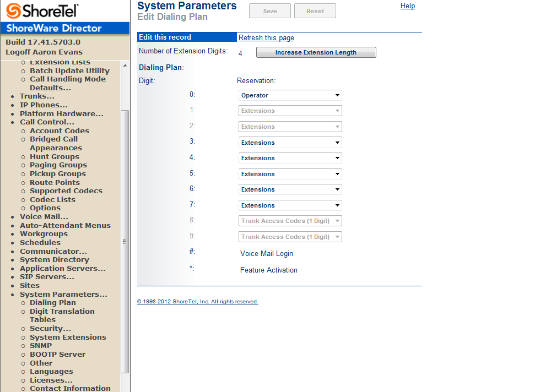
Task: Collapse System Parameters menu
Action: click(63, 295)
